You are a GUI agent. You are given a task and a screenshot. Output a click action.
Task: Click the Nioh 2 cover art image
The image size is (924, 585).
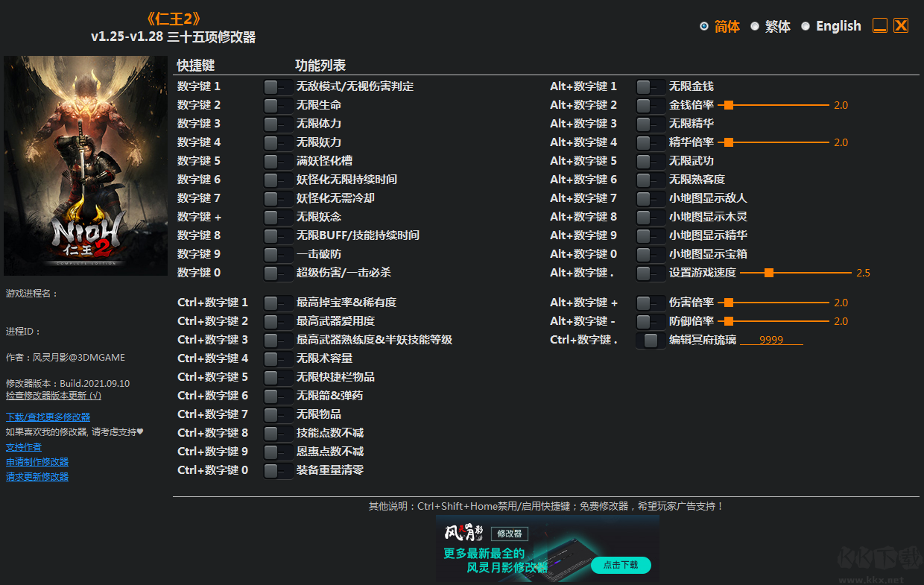(86, 165)
